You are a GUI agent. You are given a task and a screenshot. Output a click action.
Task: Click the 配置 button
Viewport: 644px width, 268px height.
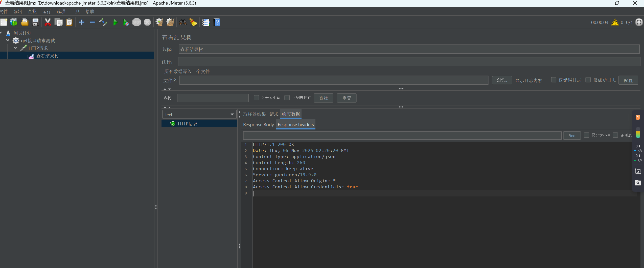tap(628, 80)
